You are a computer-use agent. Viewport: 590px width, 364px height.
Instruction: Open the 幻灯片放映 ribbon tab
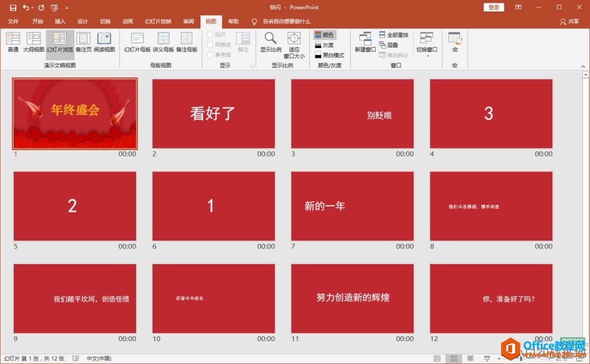[160, 21]
